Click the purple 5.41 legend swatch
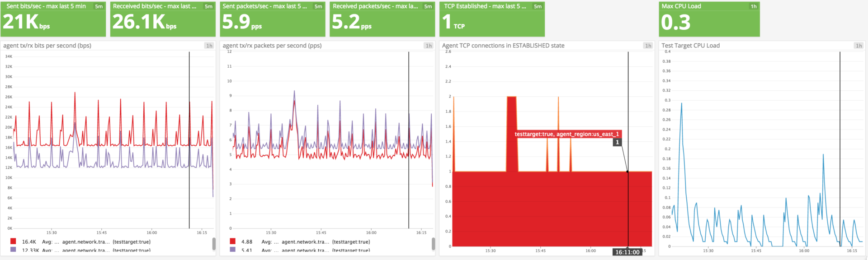The image size is (868, 260). [232, 249]
